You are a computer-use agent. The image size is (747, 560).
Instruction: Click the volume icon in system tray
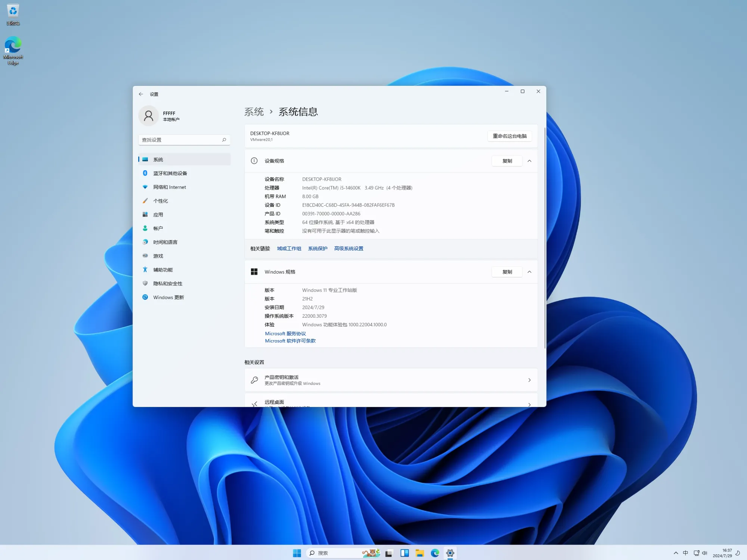(x=705, y=553)
